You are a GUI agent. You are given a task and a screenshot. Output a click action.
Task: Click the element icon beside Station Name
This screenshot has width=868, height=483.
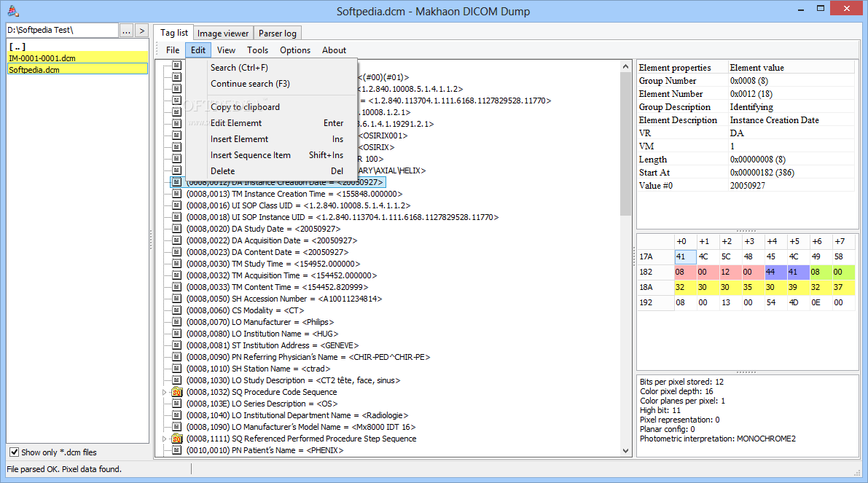176,368
